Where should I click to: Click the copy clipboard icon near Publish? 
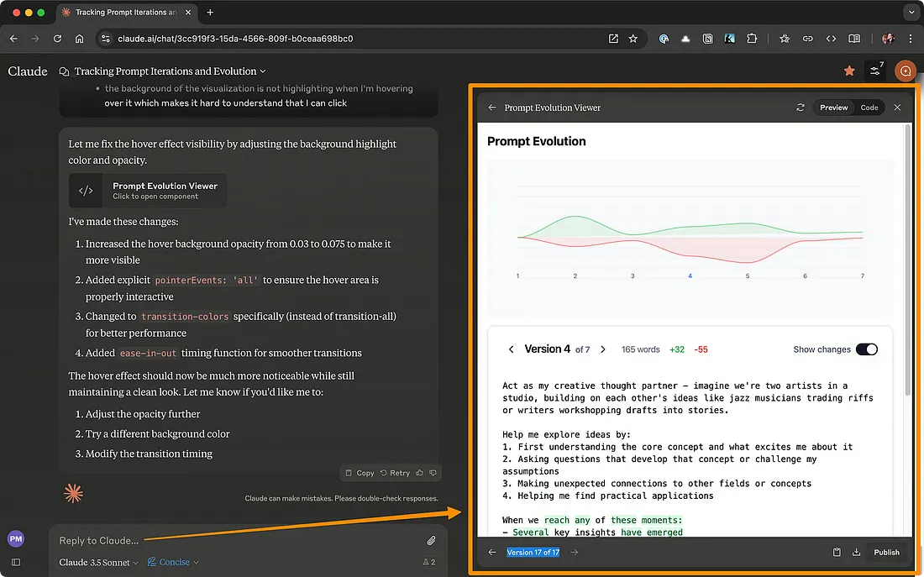pyautogui.click(x=837, y=553)
